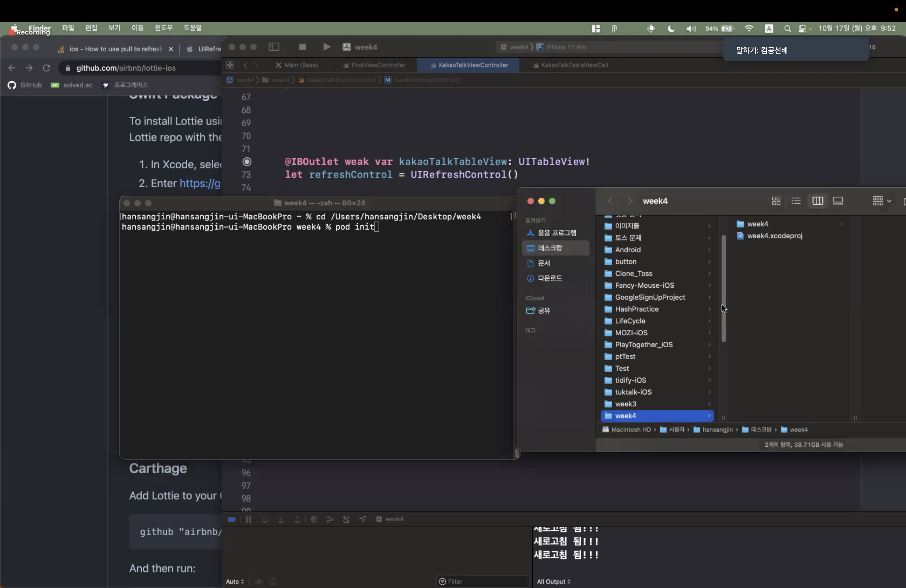906x588 pixels.
Task: Pause program execution in debug bar
Action: click(248, 519)
